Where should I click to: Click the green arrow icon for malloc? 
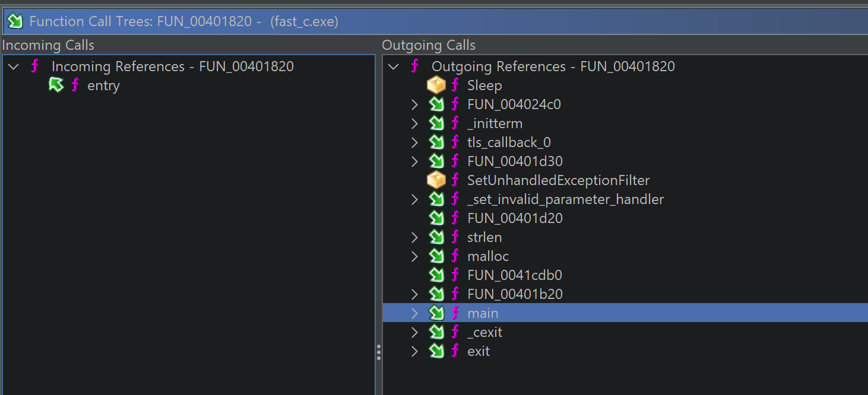pos(436,256)
